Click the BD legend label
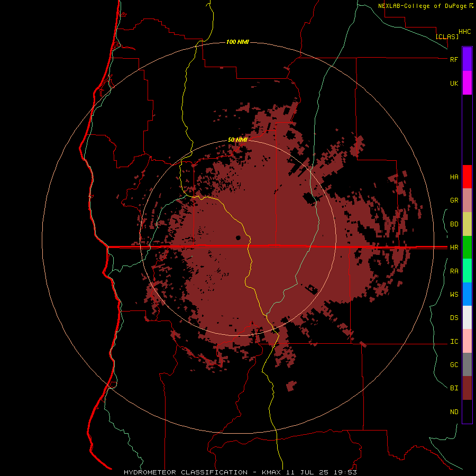The height and width of the screenshot is (476, 476). (454, 224)
